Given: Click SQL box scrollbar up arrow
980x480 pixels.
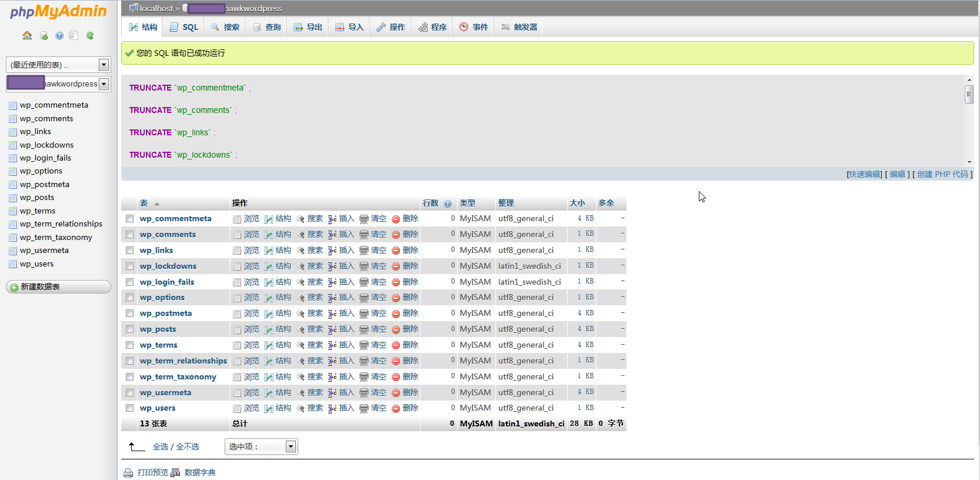Looking at the screenshot, I should click(x=969, y=79).
